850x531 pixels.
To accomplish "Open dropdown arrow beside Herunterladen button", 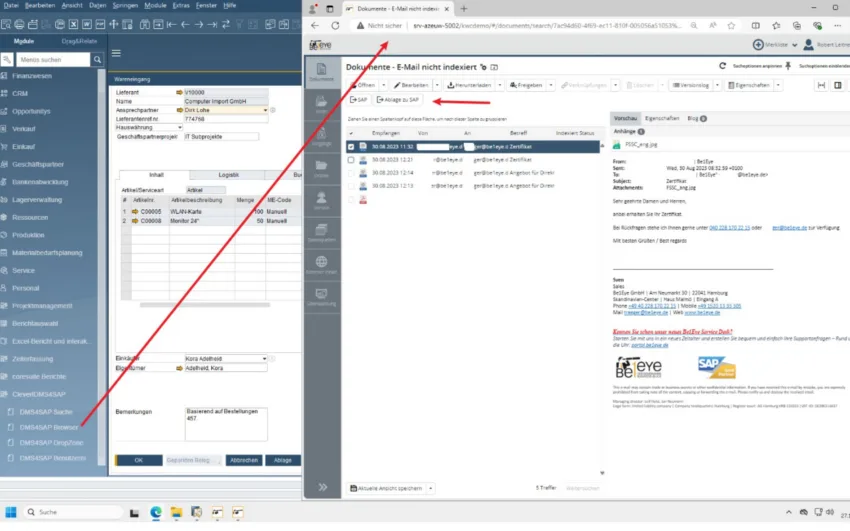I will 499,85.
